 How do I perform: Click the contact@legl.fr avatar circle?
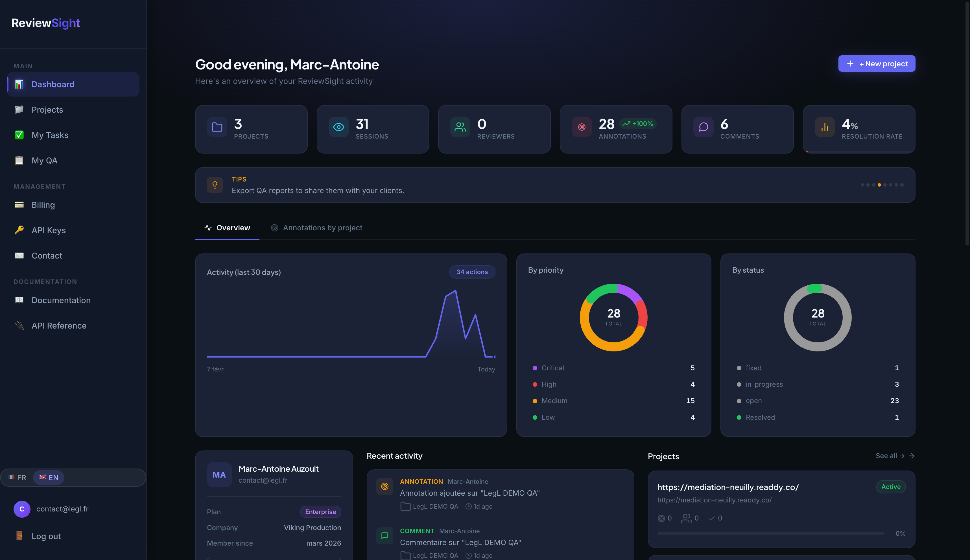coord(22,509)
